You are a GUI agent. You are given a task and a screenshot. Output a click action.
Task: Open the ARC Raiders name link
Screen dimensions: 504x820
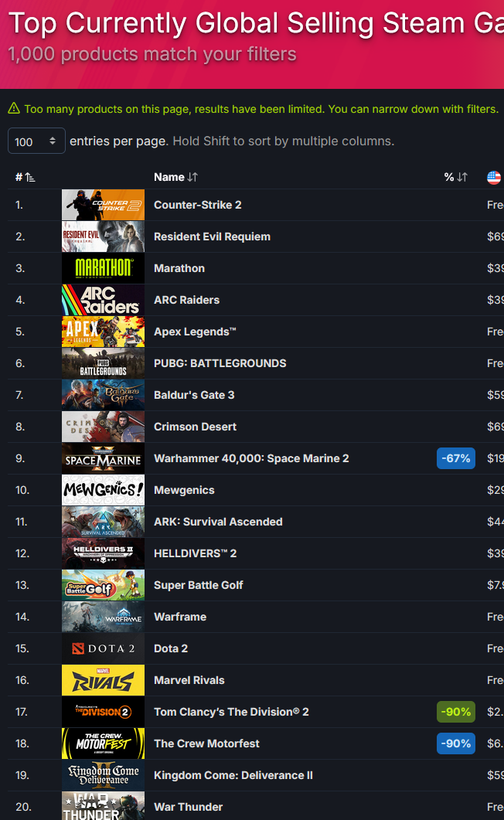tap(186, 300)
